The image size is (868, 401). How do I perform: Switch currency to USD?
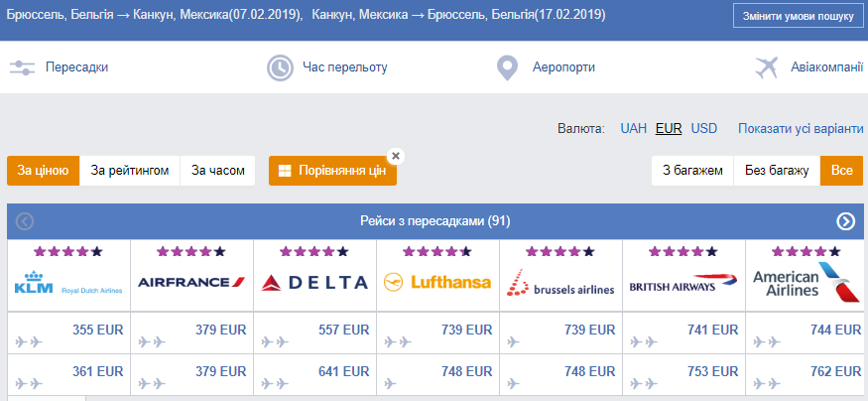[704, 128]
